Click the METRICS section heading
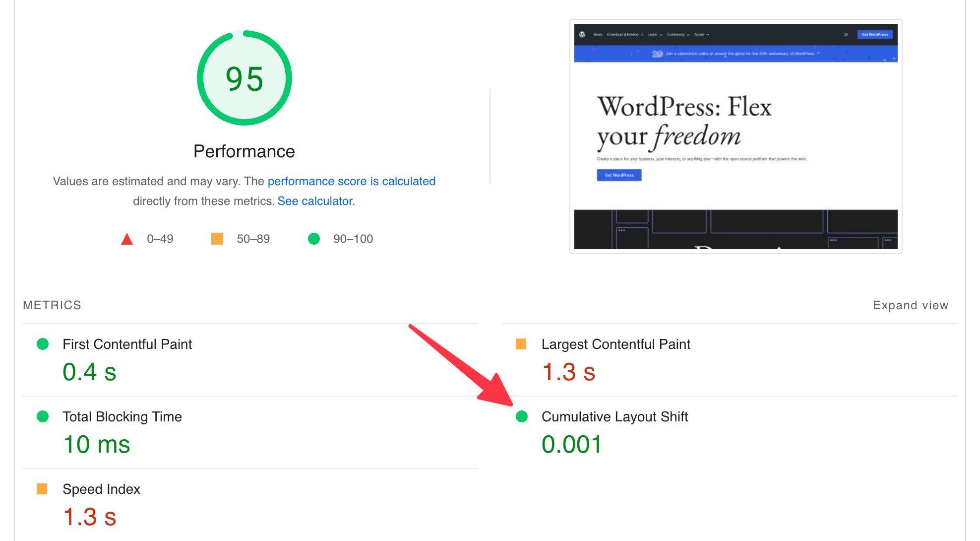 tap(52, 305)
